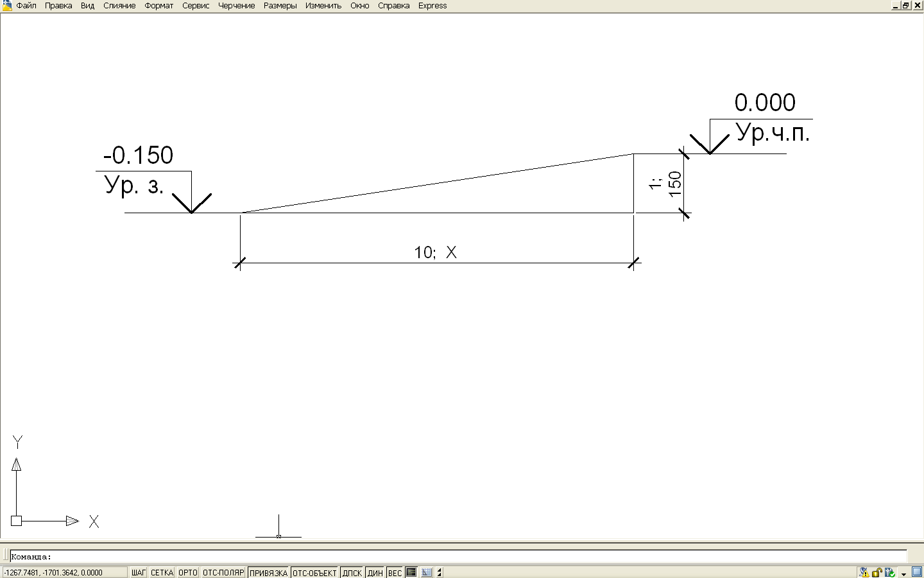Select the '10; X' dimension text
This screenshot has height=578, width=924.
pos(436,252)
